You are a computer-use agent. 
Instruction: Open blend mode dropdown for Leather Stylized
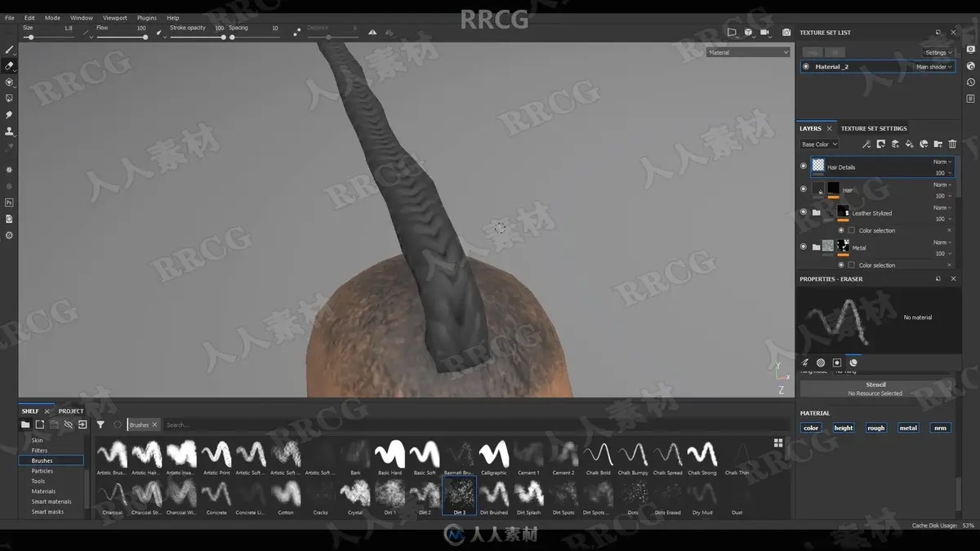pos(942,207)
